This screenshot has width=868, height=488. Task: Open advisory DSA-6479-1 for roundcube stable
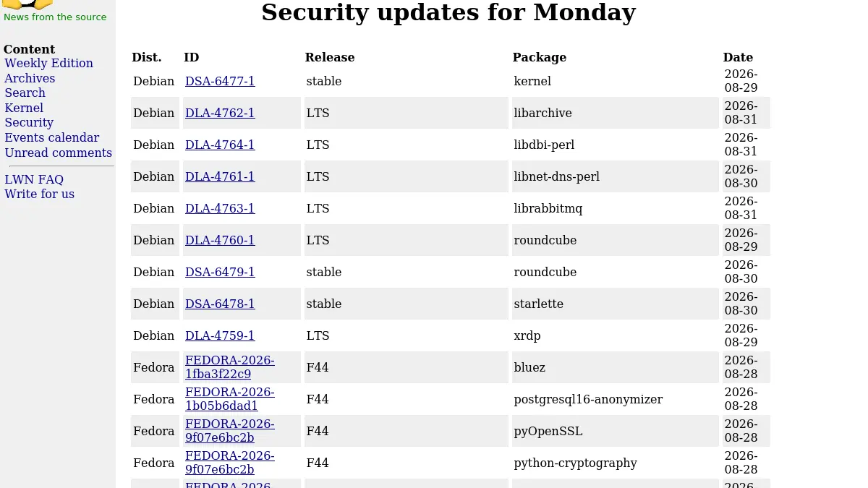pyautogui.click(x=220, y=272)
